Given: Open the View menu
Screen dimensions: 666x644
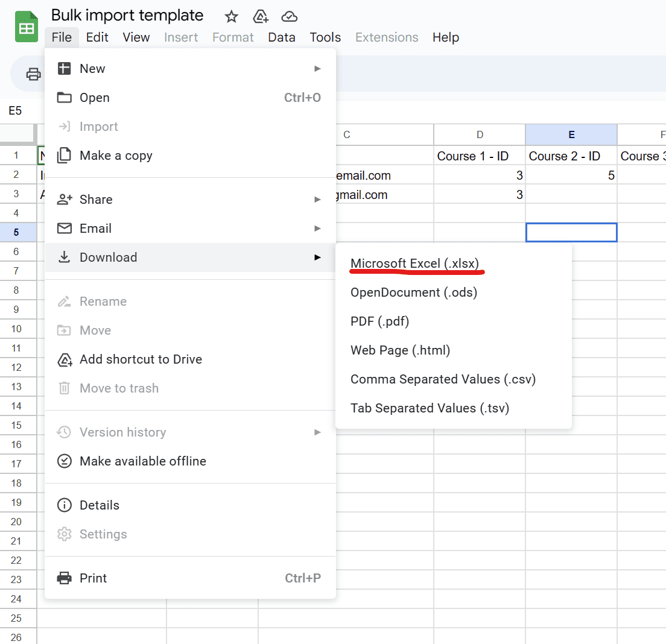Looking at the screenshot, I should [136, 37].
